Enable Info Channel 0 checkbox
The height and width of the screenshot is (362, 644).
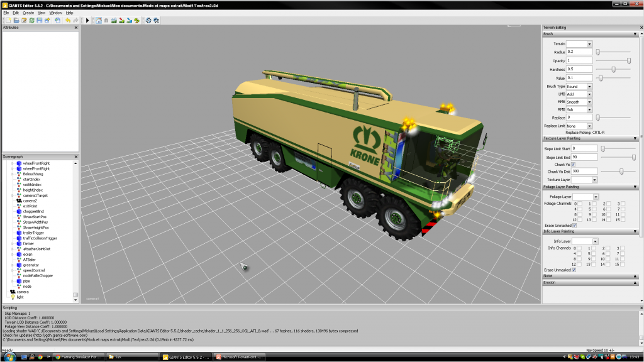pyautogui.click(x=579, y=248)
